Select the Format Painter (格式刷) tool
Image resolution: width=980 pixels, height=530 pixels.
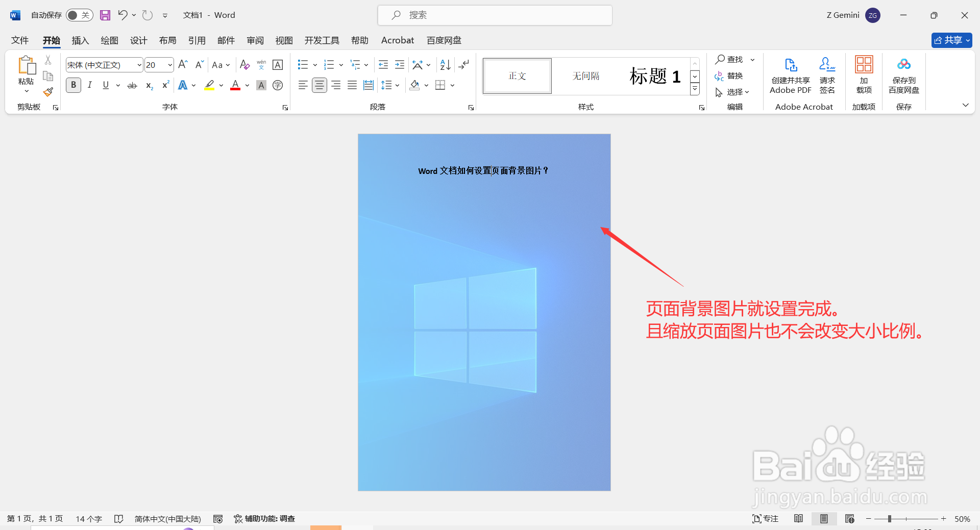tap(47, 92)
